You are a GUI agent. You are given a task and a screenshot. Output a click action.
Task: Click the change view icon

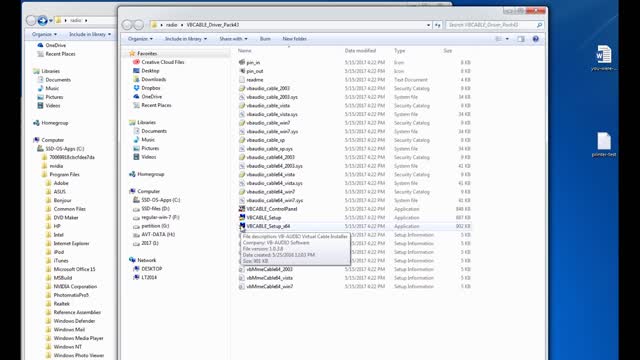(498, 39)
